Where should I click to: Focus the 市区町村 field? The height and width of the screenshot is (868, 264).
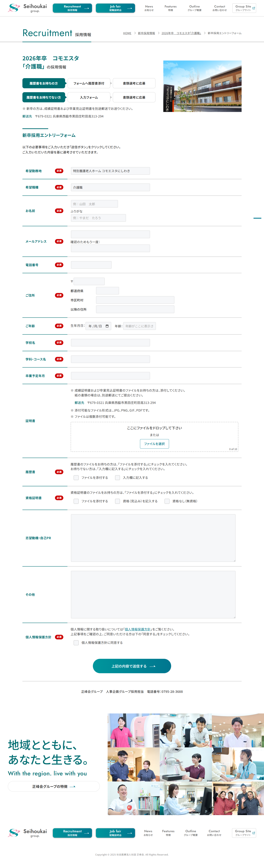pyautogui.click(x=135, y=300)
